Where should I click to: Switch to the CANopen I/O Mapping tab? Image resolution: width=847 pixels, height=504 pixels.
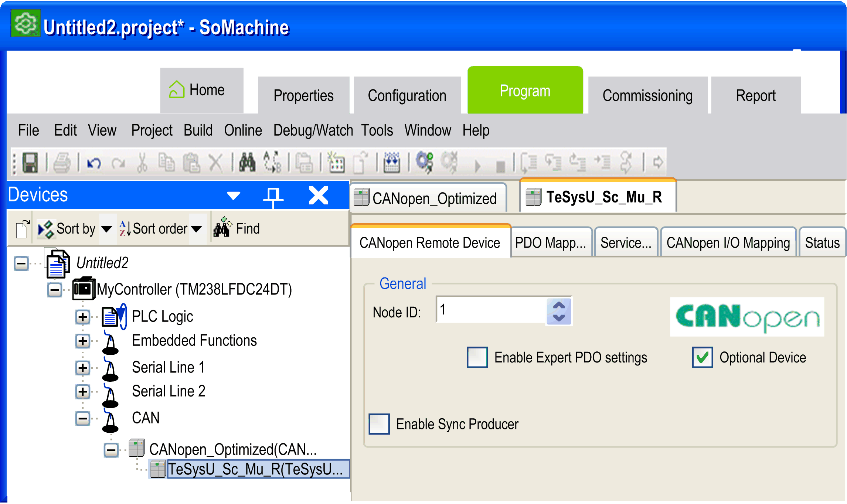point(728,243)
